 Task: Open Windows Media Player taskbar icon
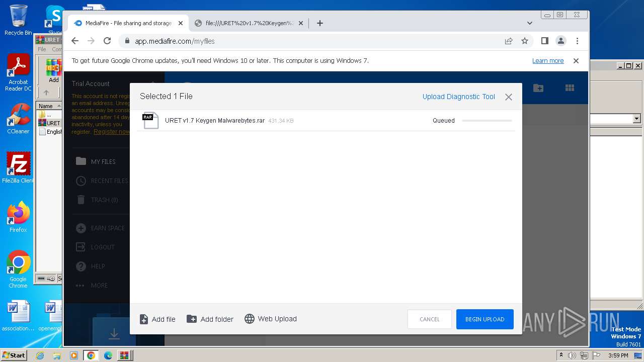click(74, 355)
